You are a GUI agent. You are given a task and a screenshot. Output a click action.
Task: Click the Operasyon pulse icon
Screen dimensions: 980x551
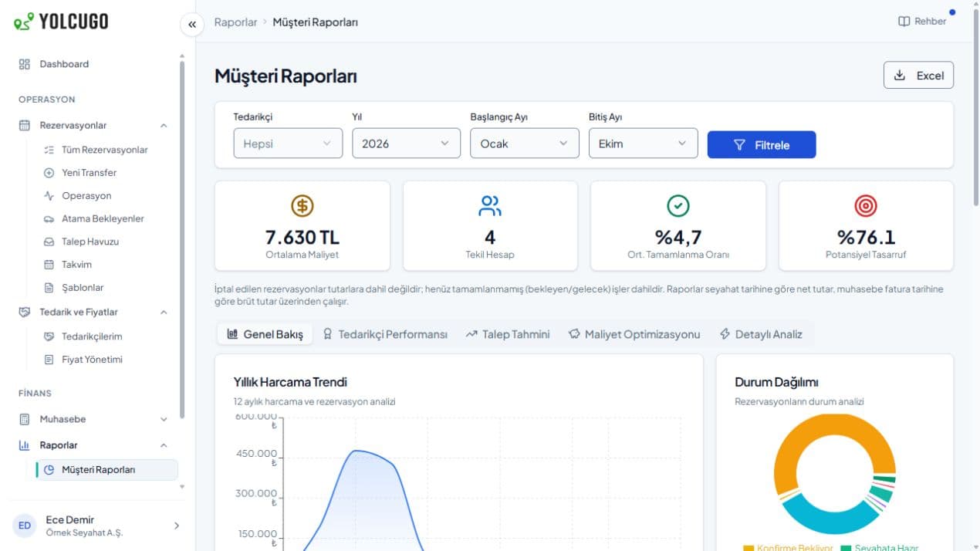coord(49,196)
